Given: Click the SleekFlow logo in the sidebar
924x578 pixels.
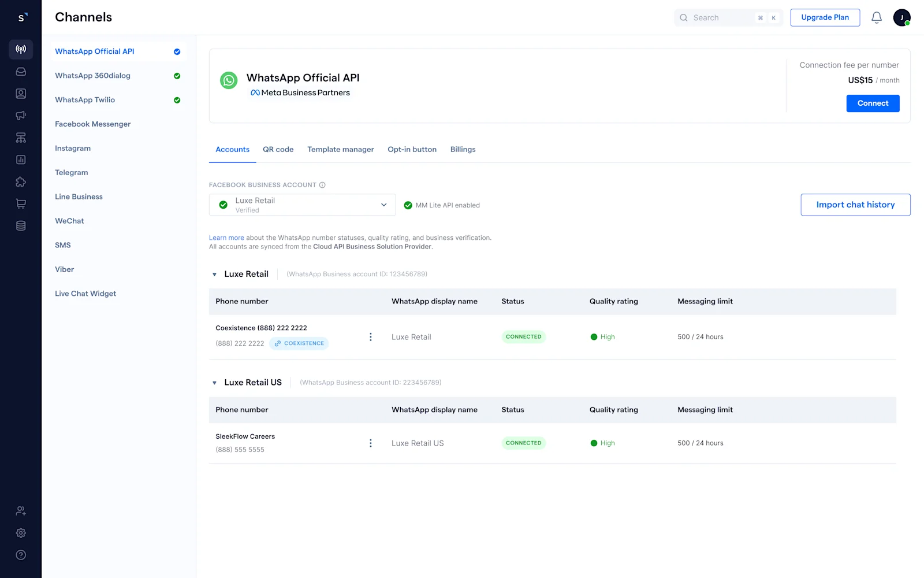Looking at the screenshot, I should 22,17.
